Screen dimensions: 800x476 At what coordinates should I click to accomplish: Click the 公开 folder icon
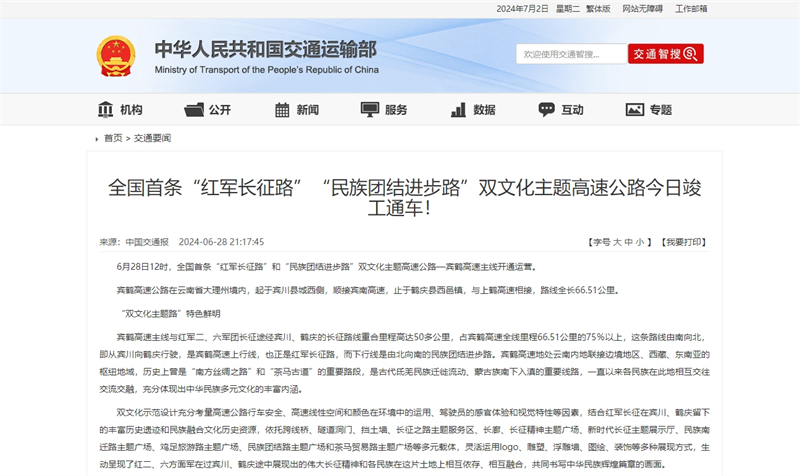tap(192, 109)
